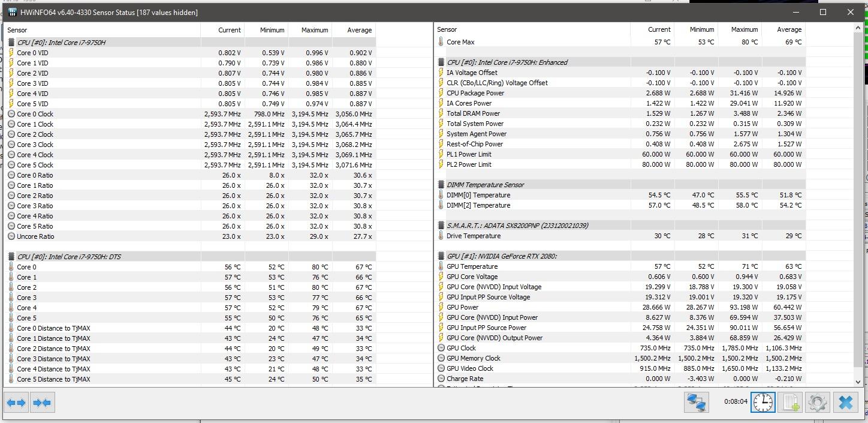This screenshot has height=423, width=868.
Task: Click chip icon of NVIDIA GeForce RTX 2080 header
Action: [x=441, y=256]
